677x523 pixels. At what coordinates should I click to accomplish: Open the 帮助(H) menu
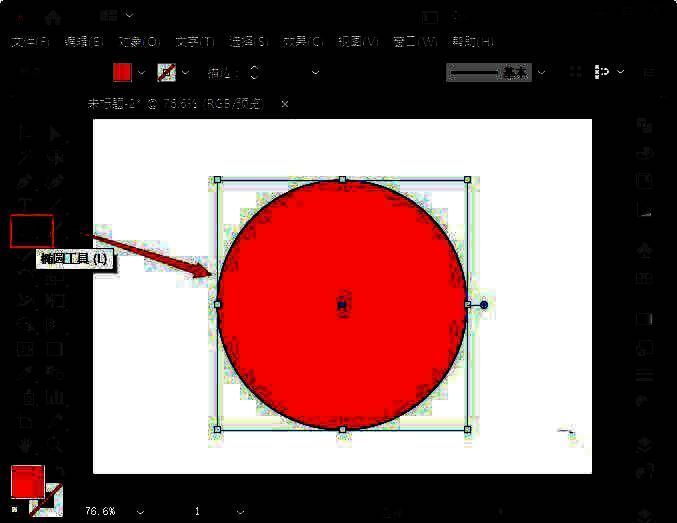[x=472, y=42]
